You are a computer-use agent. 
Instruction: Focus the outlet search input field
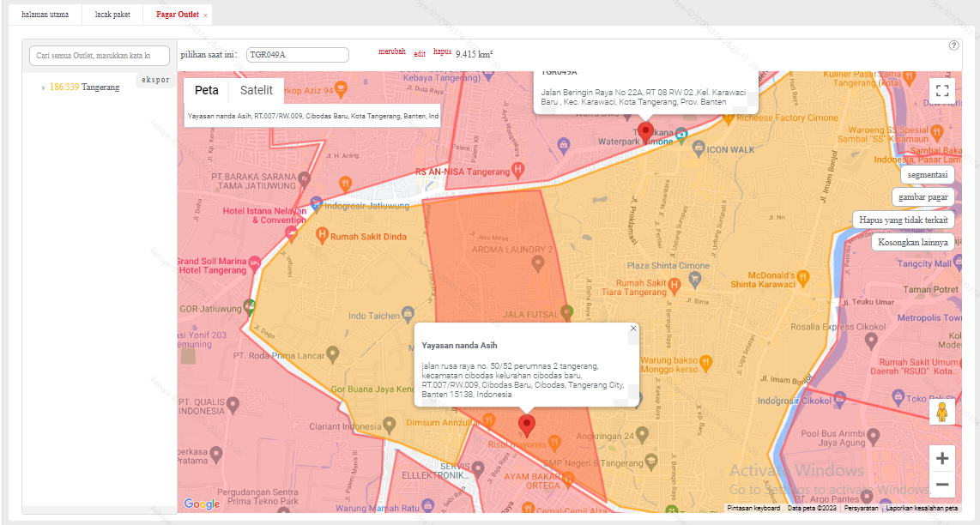pos(100,56)
